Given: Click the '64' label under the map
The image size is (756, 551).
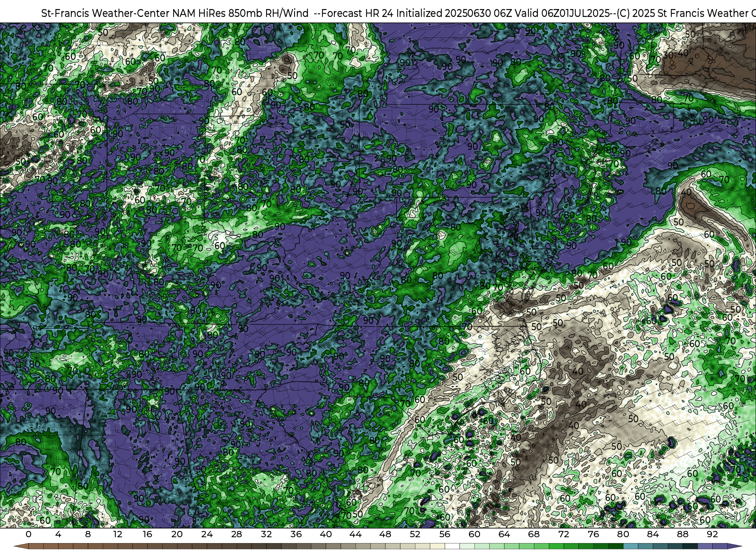Looking at the screenshot, I should coord(504,534).
